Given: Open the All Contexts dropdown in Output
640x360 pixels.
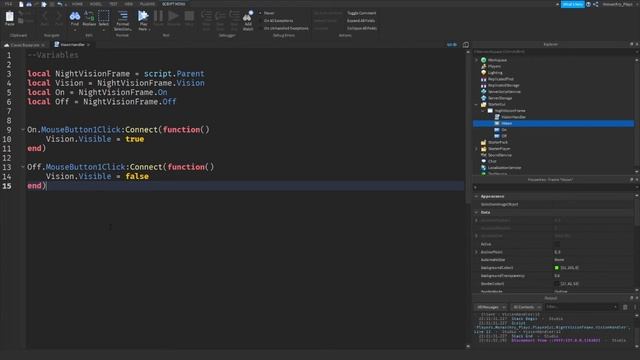Looking at the screenshot, I should click(527, 307).
